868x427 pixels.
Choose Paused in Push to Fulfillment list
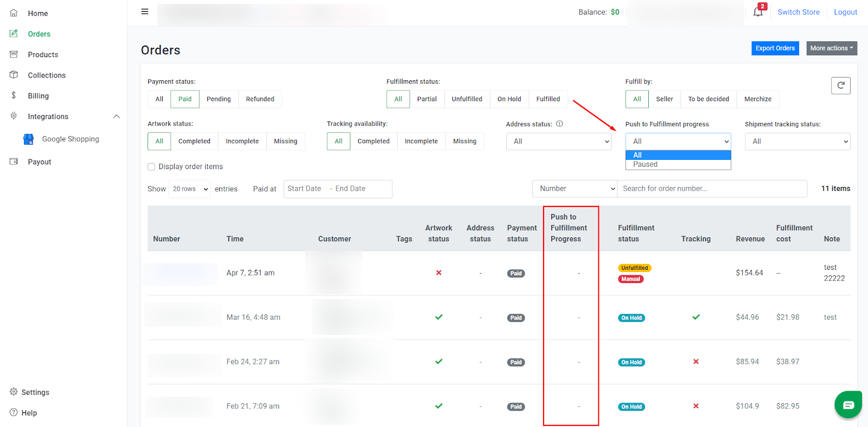[678, 165]
